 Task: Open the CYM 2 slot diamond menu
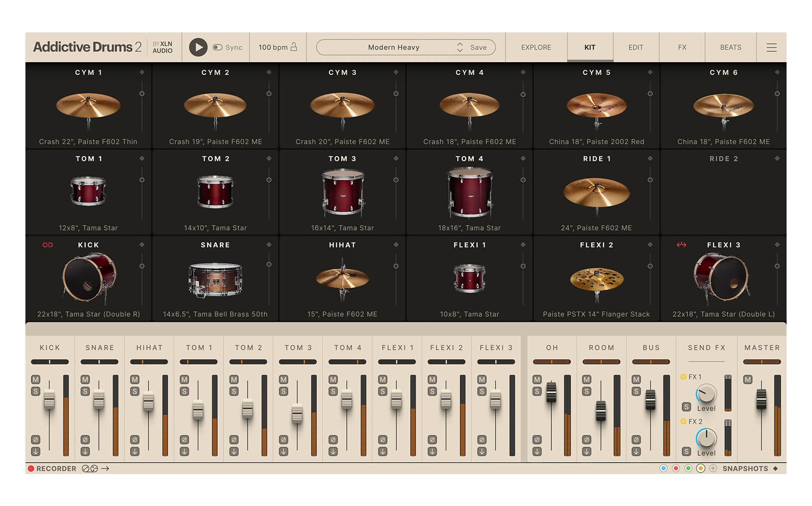[x=269, y=72]
